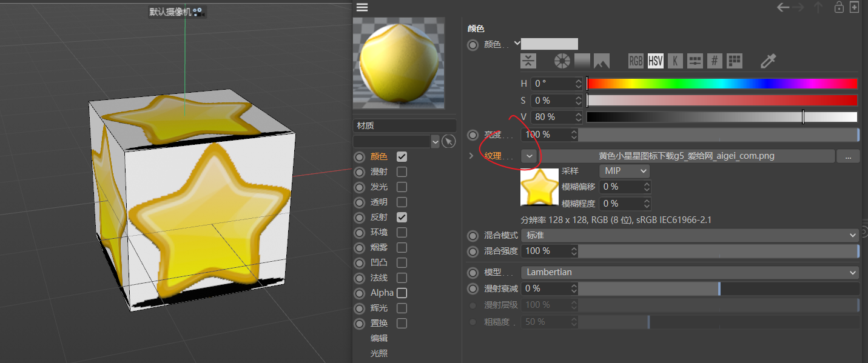Open the color wheel picker

click(x=562, y=61)
